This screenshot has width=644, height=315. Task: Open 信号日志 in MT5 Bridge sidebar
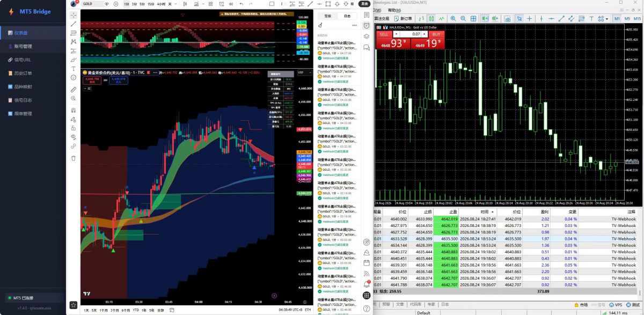[33, 100]
